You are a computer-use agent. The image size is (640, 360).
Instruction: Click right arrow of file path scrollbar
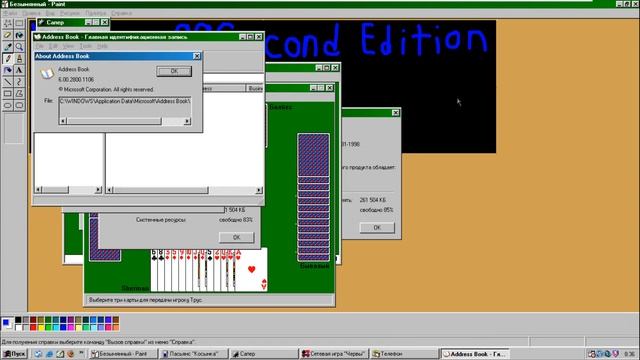187,121
